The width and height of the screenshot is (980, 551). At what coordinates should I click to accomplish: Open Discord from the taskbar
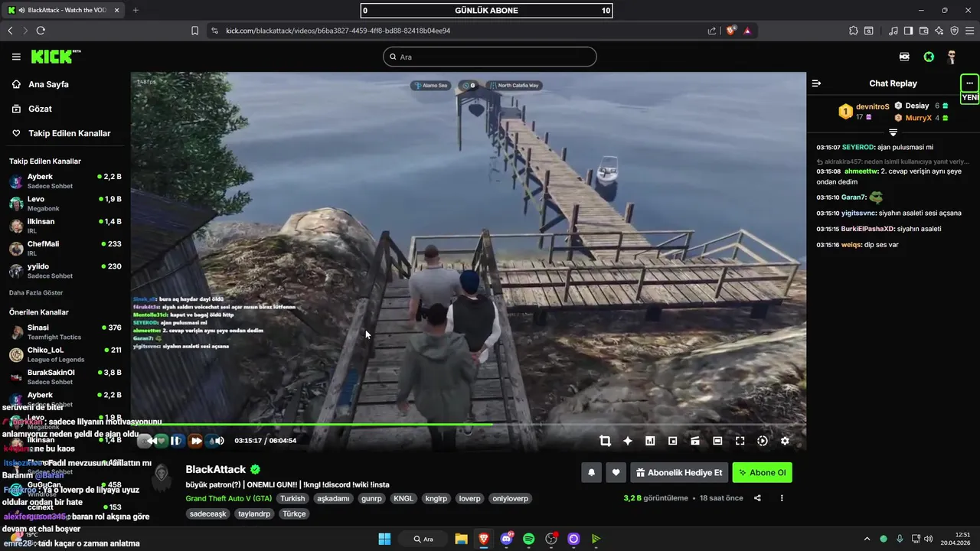point(506,539)
